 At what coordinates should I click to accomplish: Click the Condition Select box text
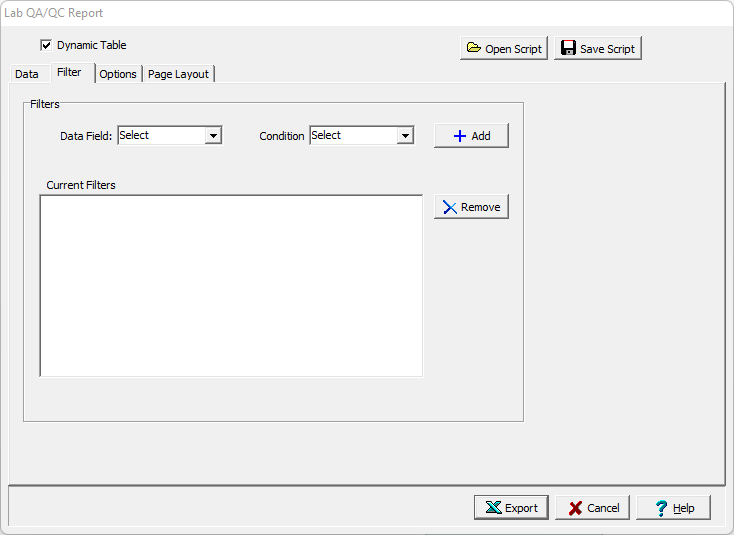[x=353, y=136]
